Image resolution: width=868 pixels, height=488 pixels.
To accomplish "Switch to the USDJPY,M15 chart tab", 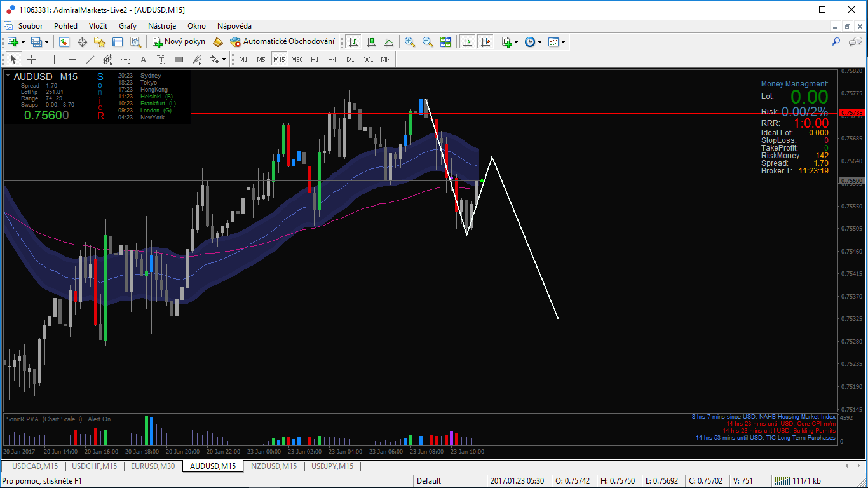I will coord(332,466).
